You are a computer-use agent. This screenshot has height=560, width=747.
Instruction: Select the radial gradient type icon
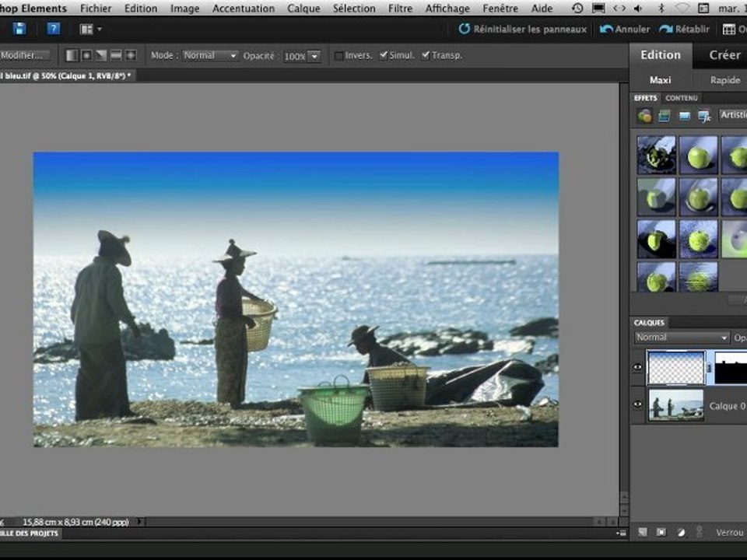[x=86, y=55]
